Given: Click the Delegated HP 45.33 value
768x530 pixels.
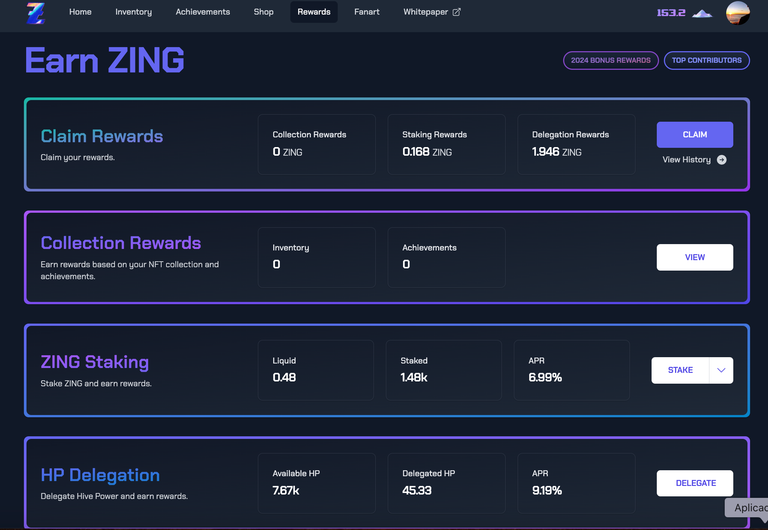Looking at the screenshot, I should 417,490.
